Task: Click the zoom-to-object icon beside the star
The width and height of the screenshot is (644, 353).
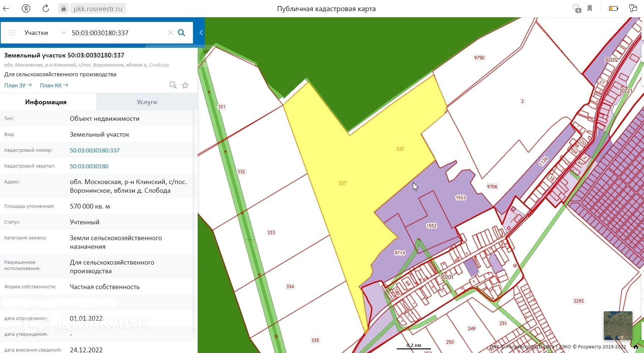Action: coord(173,85)
